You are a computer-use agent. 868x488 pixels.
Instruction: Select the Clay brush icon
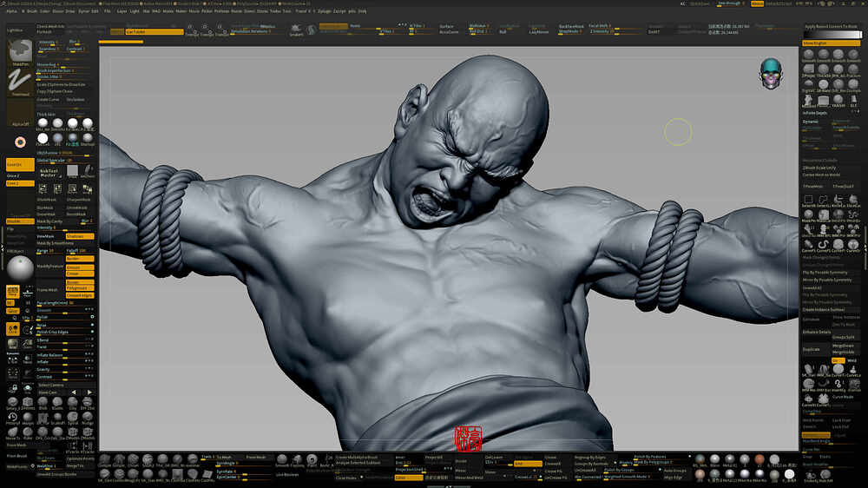73,403
